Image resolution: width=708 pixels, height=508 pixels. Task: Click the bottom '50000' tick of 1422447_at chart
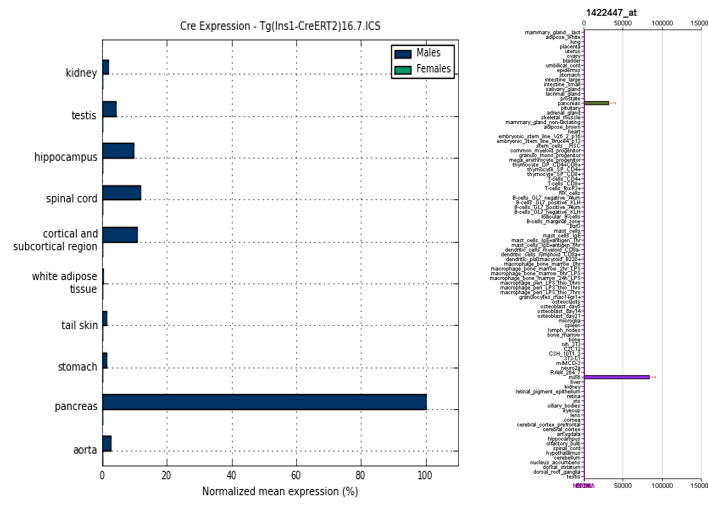[x=623, y=485]
